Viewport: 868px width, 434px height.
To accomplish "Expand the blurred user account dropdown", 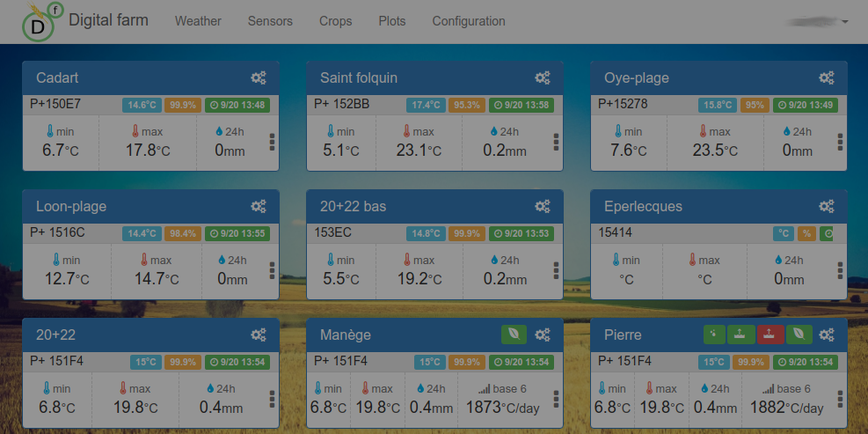I will 818,22.
